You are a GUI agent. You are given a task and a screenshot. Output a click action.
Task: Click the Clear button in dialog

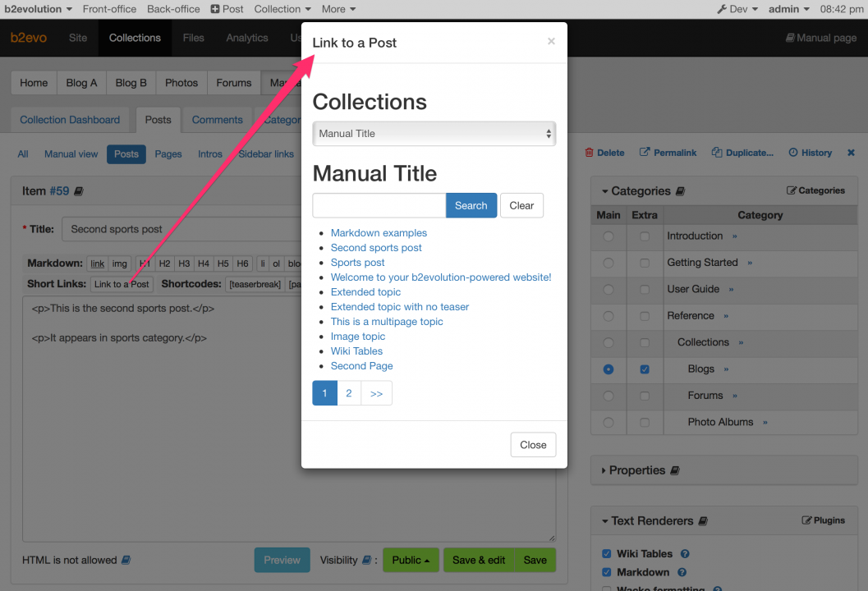tap(521, 205)
